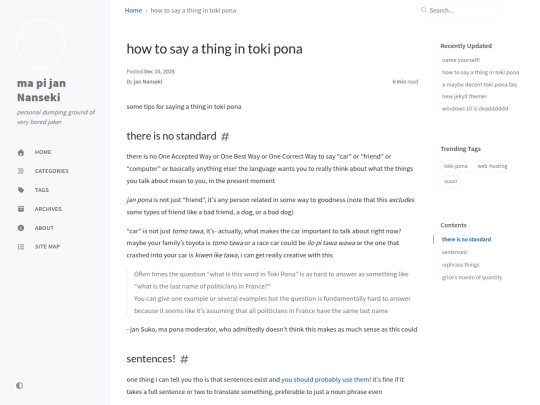540x405 pixels.
Task: Focus the Search input field
Action: point(459,10)
